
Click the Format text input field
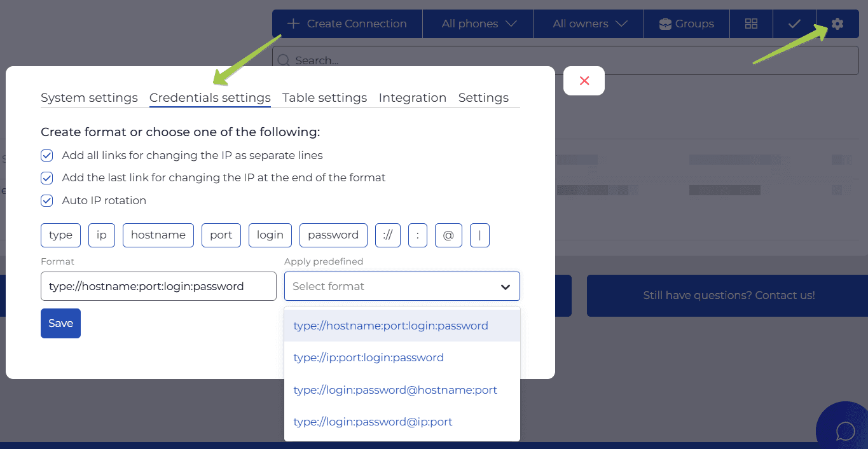click(158, 287)
